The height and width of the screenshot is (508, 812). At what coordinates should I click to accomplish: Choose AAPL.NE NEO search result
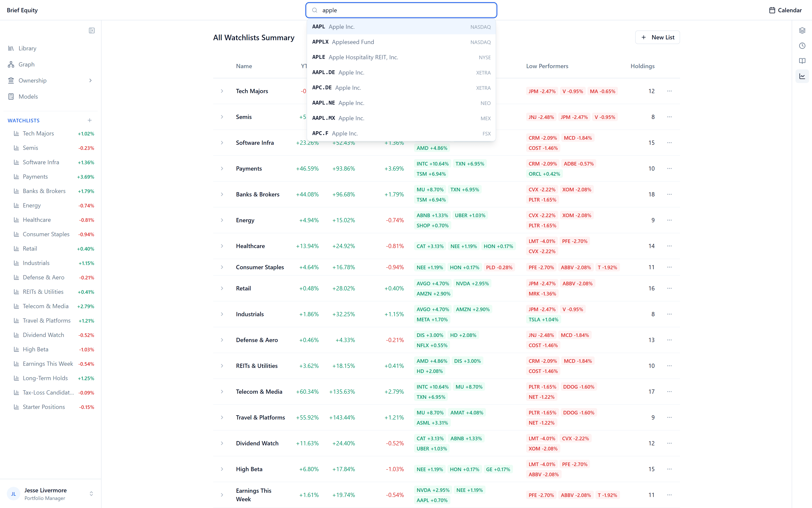(401, 103)
